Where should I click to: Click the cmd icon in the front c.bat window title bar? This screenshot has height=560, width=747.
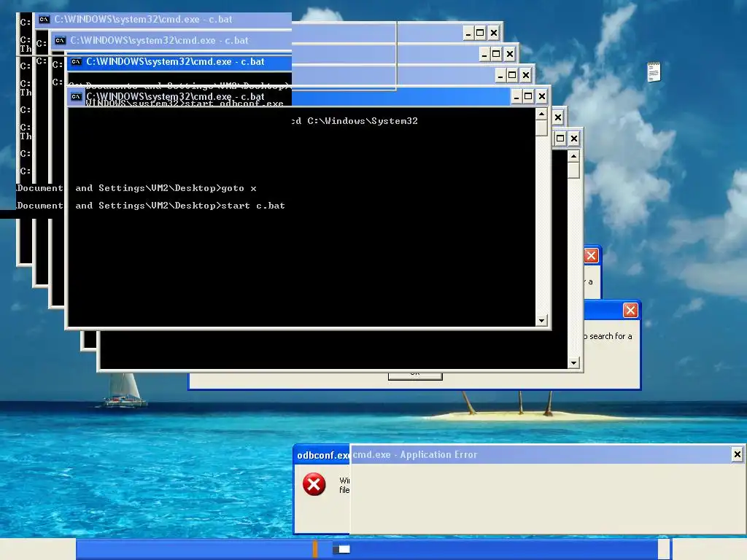(76, 97)
